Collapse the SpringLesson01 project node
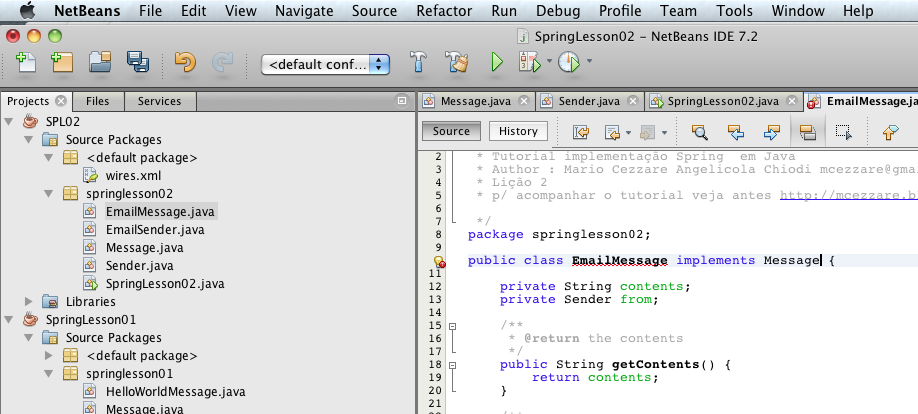This screenshot has height=414, width=918. [8, 320]
